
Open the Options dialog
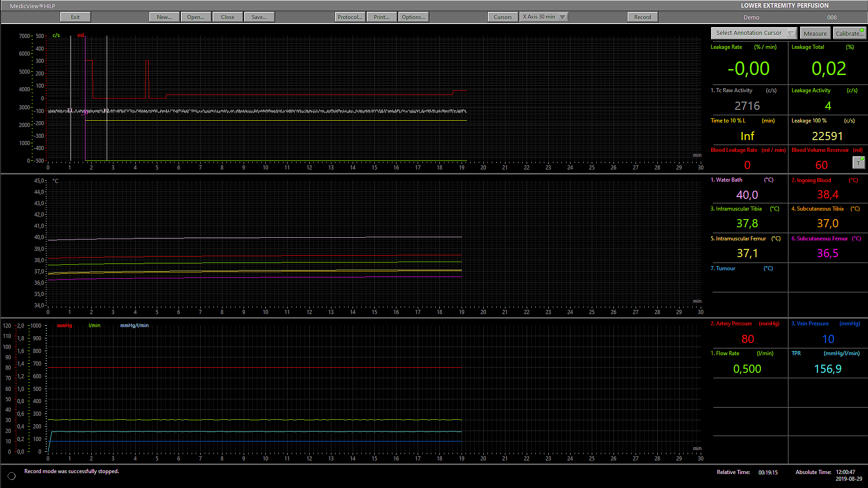pos(413,17)
